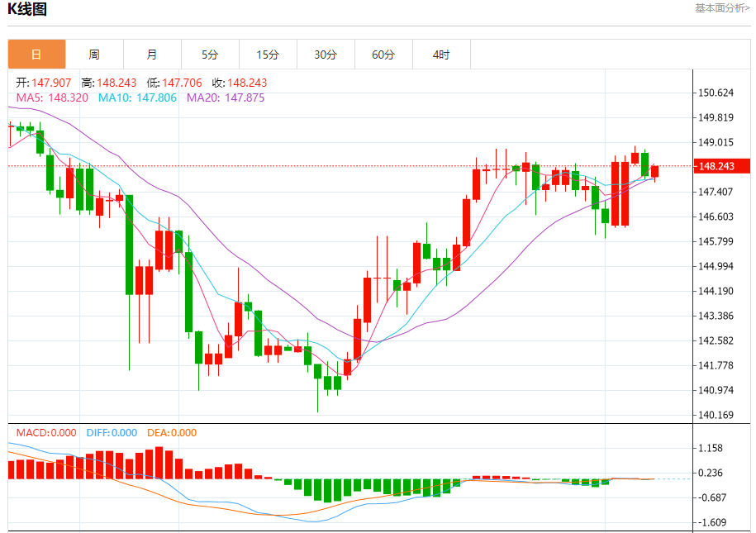Switch to the 月 monthly tab
756x533 pixels.
(x=152, y=55)
